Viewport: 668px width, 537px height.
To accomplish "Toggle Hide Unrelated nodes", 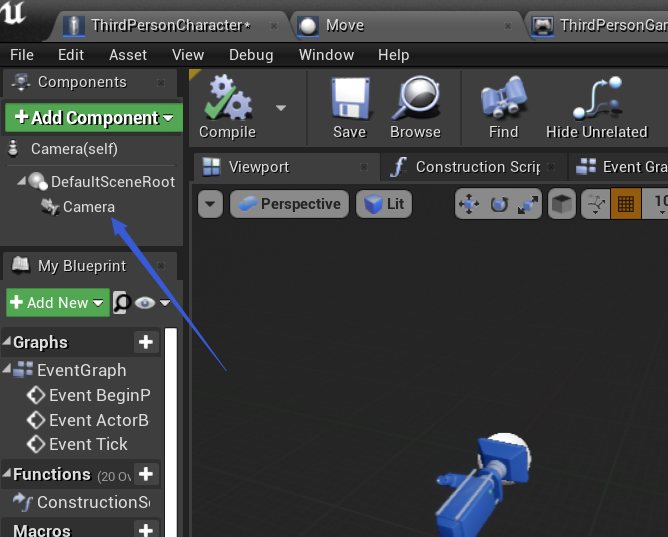I will click(596, 107).
